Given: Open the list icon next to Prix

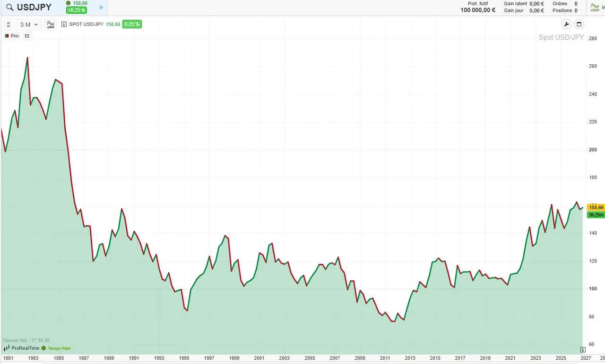Looking at the screenshot, I should [x=27, y=36].
